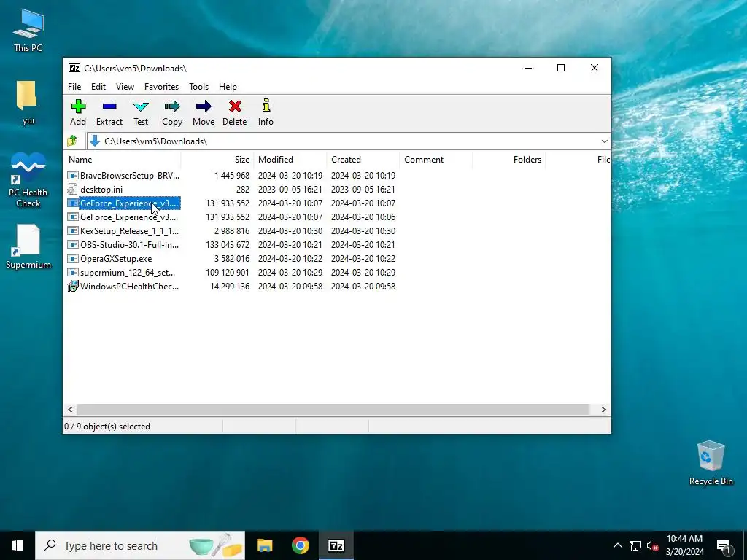
Task: Click the Copy toolbar icon
Action: click(172, 112)
